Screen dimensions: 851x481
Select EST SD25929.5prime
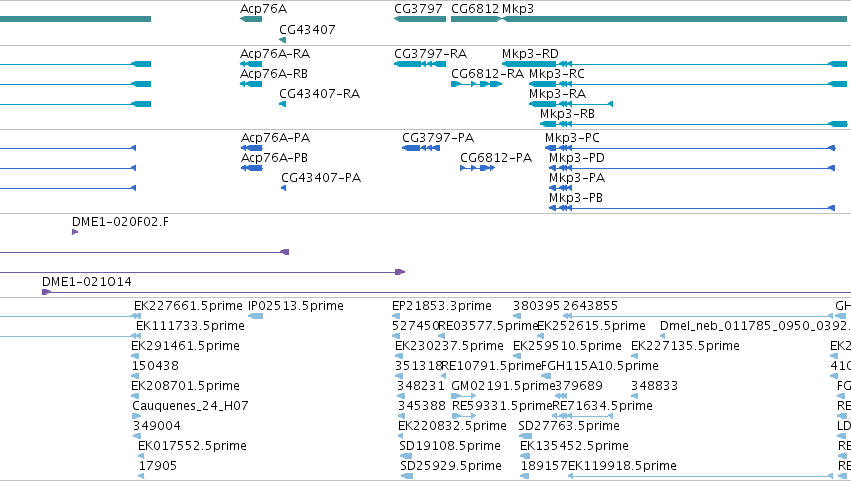[x=407, y=476]
